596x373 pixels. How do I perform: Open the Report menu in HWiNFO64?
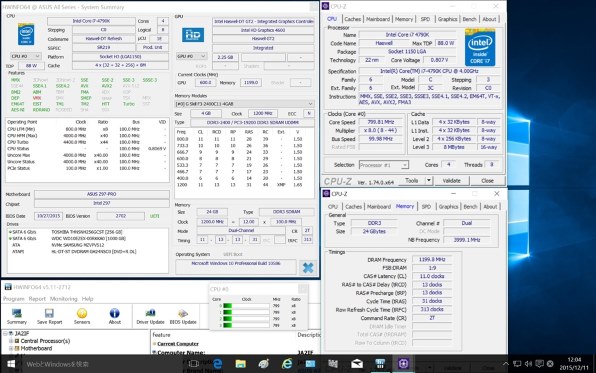coord(37,299)
